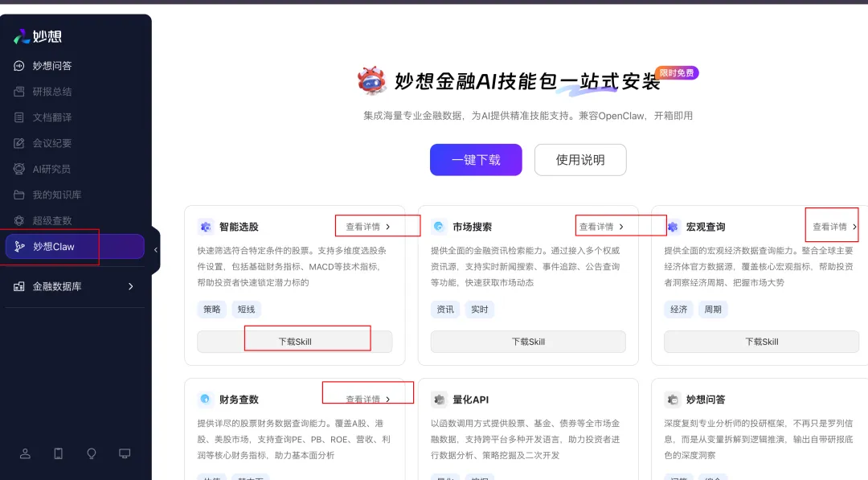Click the 智能选股 card icon
868x480 pixels.
click(x=206, y=227)
